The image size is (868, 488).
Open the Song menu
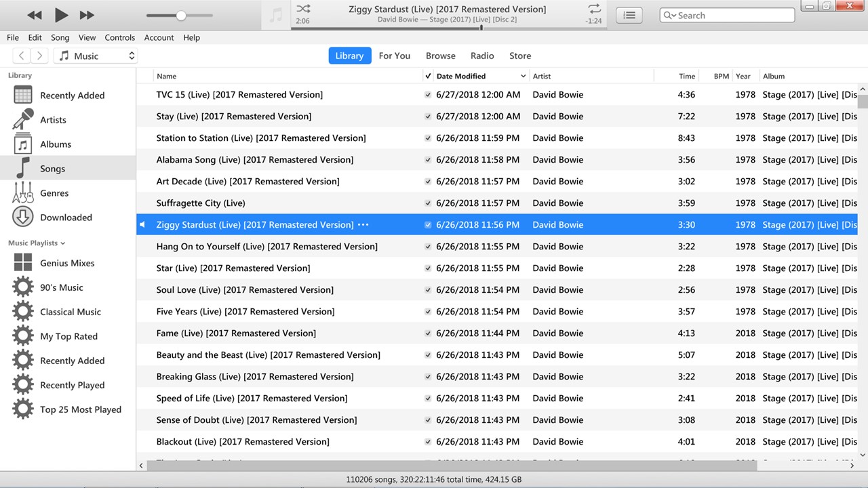pos(60,37)
